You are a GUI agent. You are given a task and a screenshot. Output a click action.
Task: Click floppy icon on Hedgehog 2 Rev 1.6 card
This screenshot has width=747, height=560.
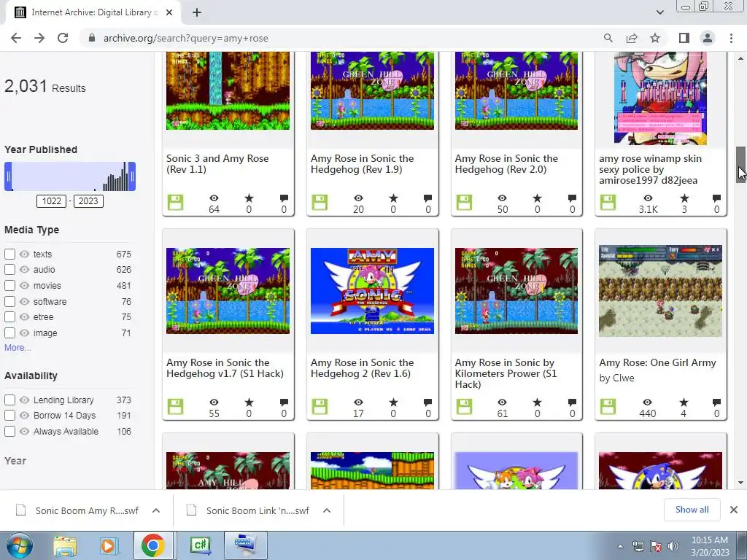pos(320,407)
